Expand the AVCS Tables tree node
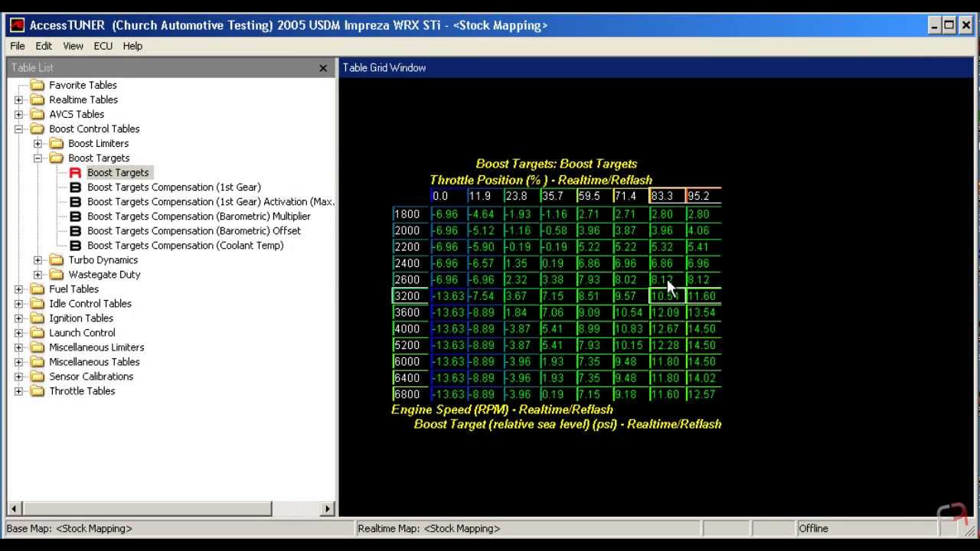This screenshot has height=551, width=980. [18, 114]
